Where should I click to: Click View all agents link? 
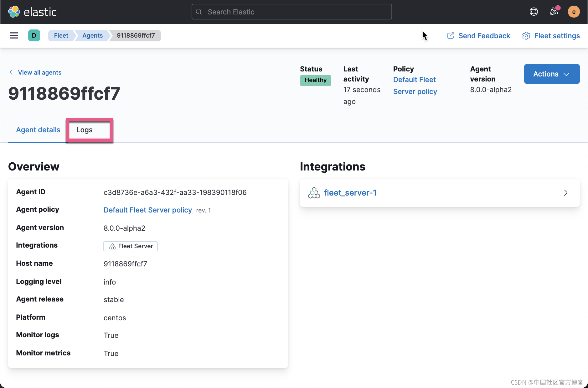39,72
